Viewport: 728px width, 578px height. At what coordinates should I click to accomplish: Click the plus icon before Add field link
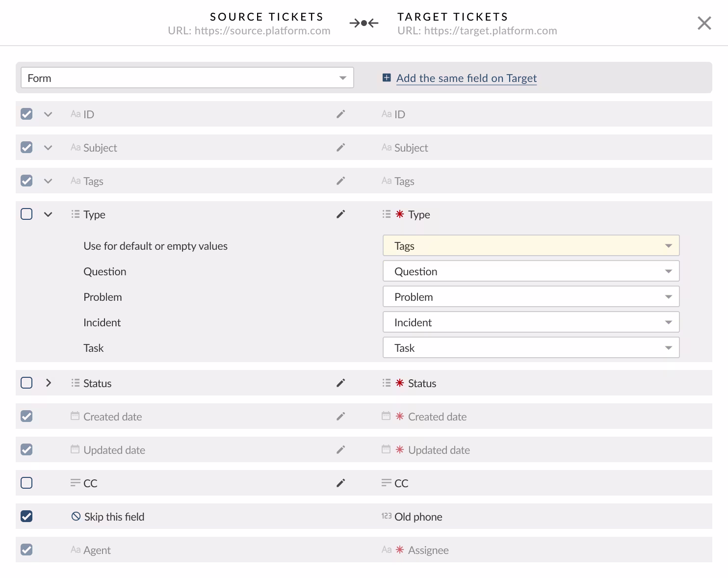point(387,78)
